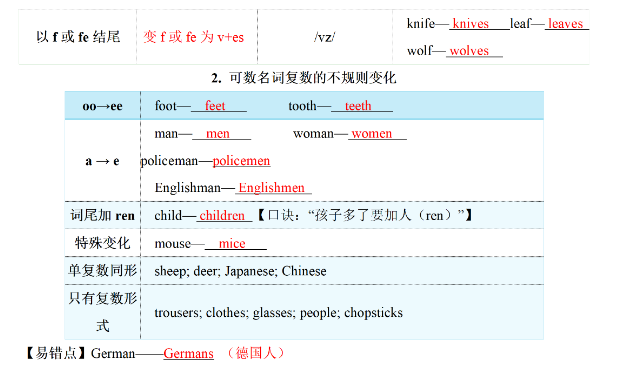Click the red word 'leaves'
Image resolution: width=621 pixels, height=372 pixels.
click(x=565, y=24)
